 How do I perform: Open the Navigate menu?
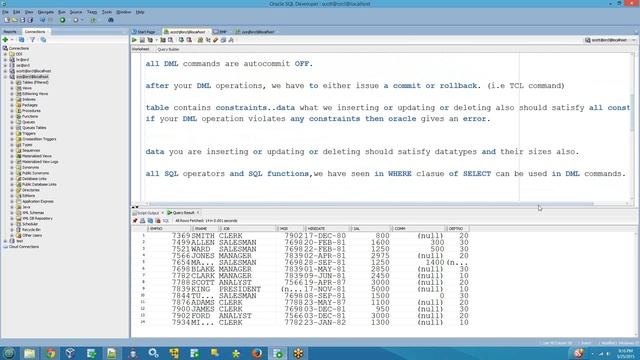click(x=46, y=12)
